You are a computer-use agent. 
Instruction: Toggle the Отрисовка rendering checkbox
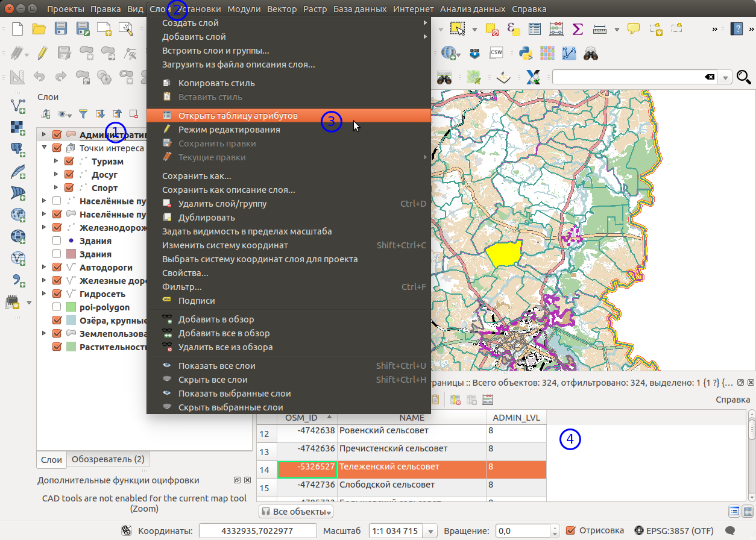(571, 530)
